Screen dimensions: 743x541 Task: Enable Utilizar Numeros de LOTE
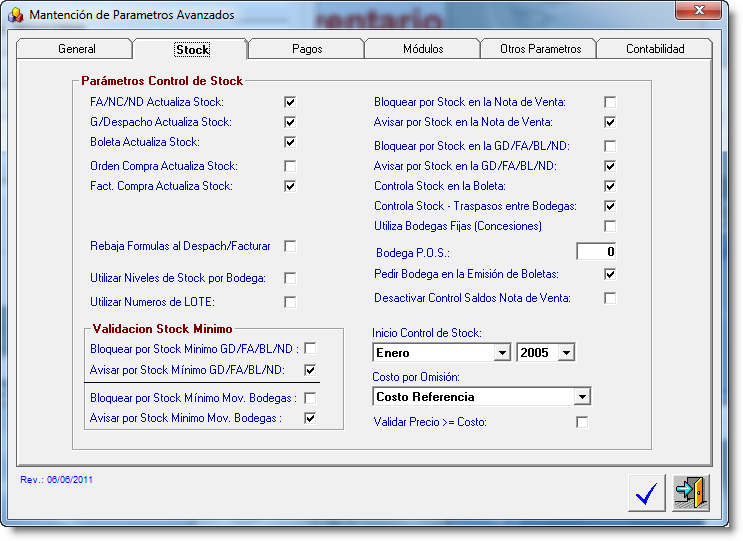tap(290, 302)
